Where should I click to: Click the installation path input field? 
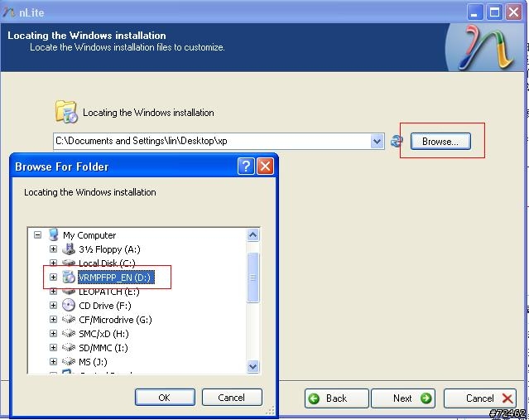coord(212,141)
